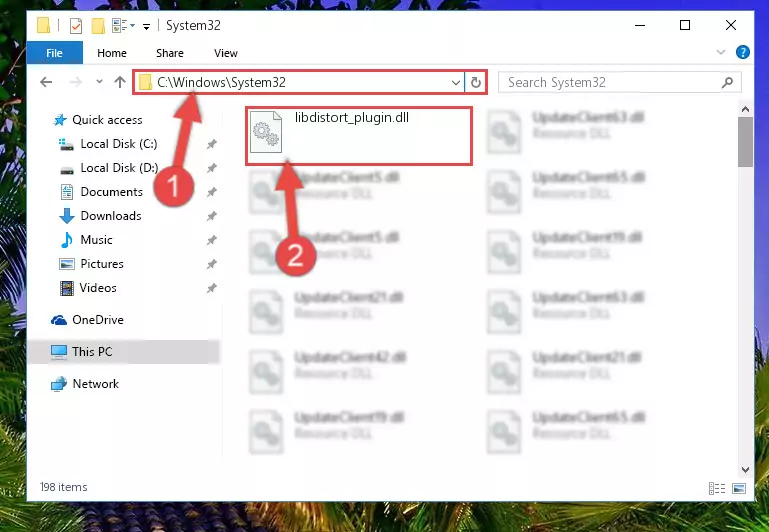The height and width of the screenshot is (532, 769).
Task: Click pin icon beside Local Disk (D:)
Action: [x=211, y=168]
